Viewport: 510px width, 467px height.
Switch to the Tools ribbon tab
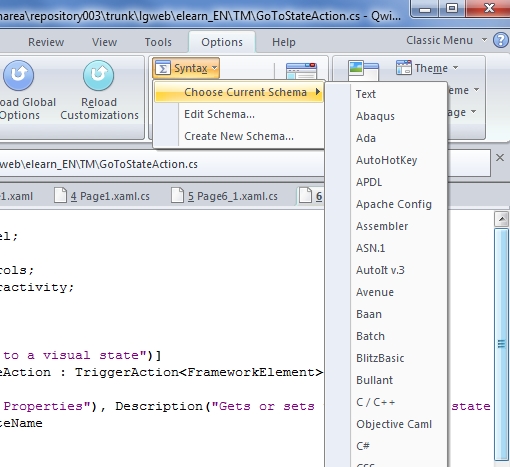tap(158, 42)
